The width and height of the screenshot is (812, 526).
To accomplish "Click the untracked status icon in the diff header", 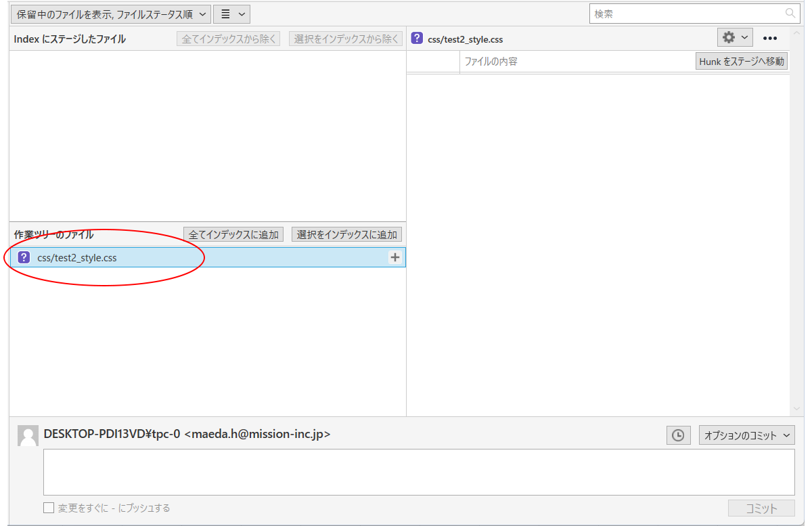I will (x=418, y=39).
